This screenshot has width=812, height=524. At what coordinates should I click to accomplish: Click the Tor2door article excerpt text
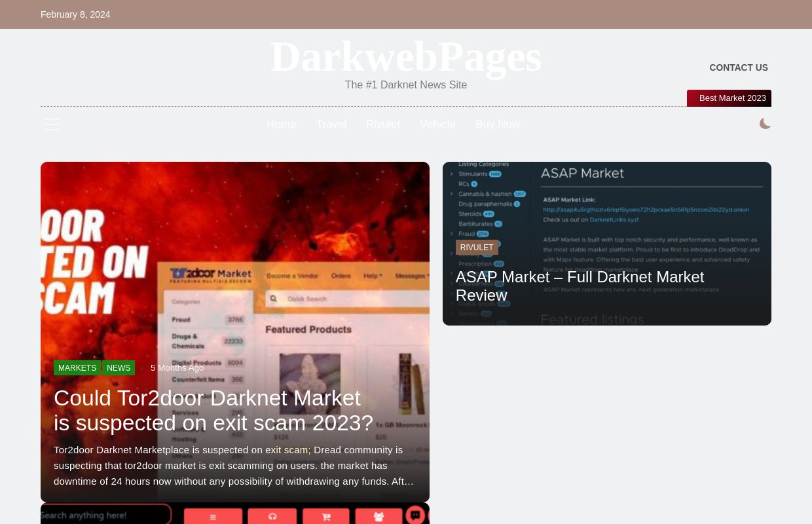point(234,466)
